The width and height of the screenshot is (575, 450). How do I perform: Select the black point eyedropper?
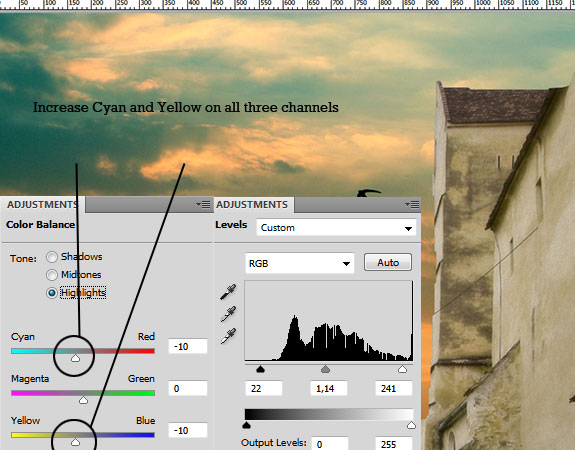pyautogui.click(x=228, y=292)
